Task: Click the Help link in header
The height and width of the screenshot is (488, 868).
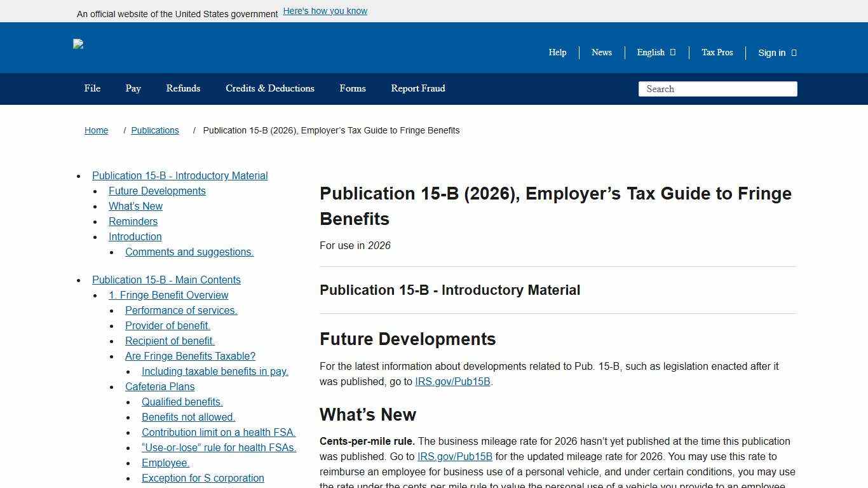Action: pos(557,53)
